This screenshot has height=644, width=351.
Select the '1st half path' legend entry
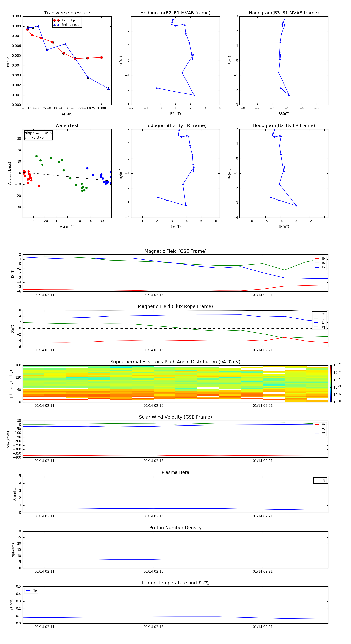[x=67, y=20]
